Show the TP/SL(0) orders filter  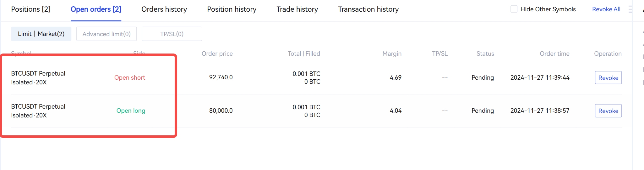point(172,34)
